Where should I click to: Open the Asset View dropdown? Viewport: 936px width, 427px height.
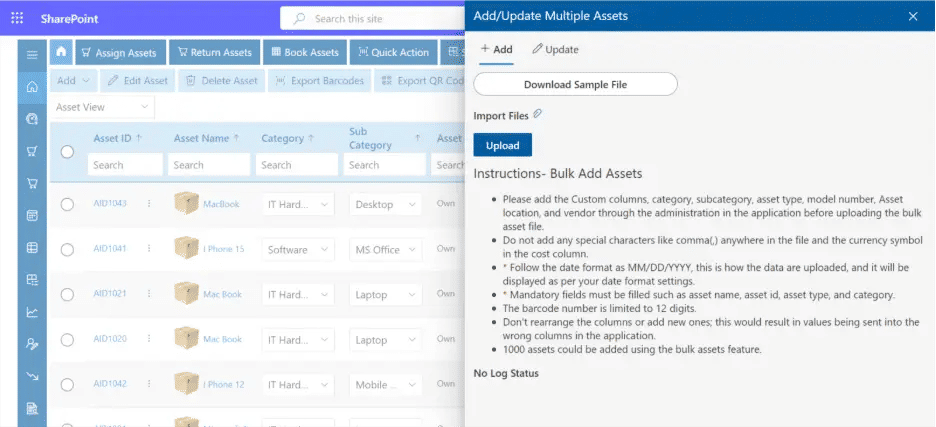[102, 107]
